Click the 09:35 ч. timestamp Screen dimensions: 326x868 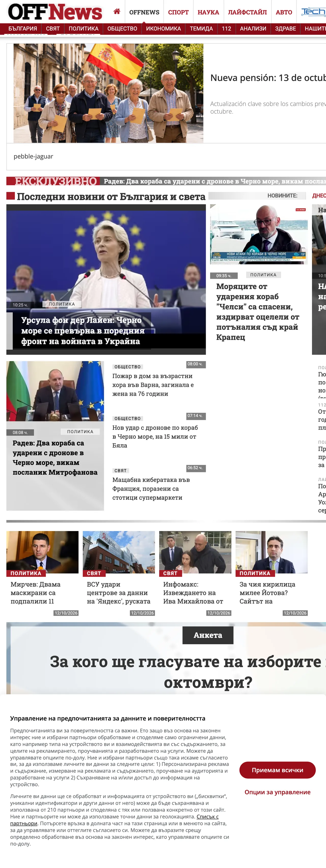tap(224, 276)
